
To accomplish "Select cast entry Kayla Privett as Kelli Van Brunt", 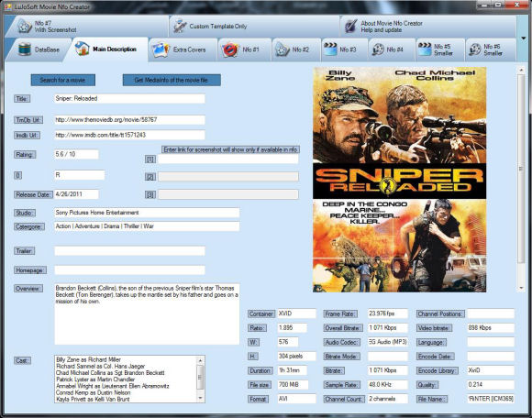I will (x=93, y=400).
